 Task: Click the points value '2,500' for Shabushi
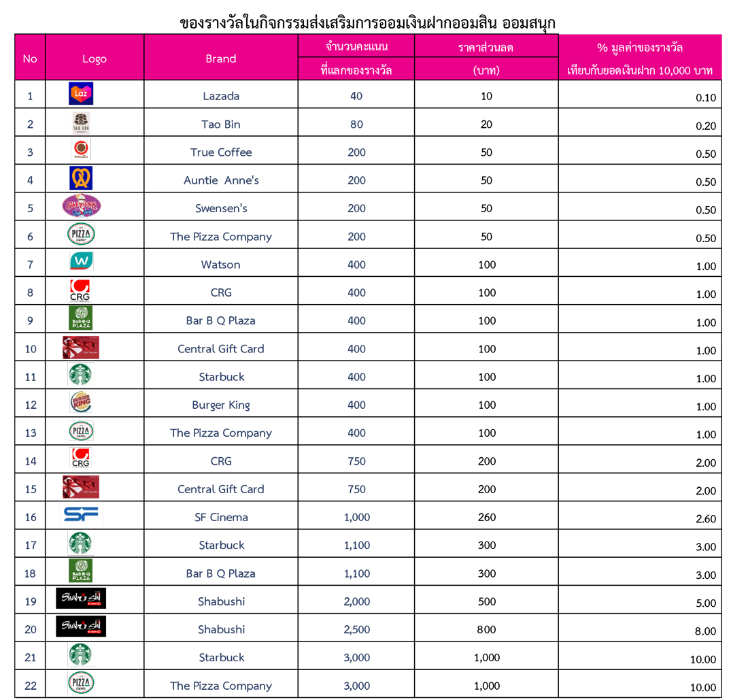tap(356, 629)
